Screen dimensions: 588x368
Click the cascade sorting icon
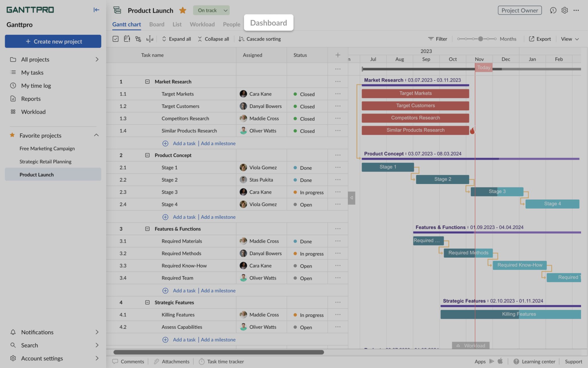click(x=240, y=39)
